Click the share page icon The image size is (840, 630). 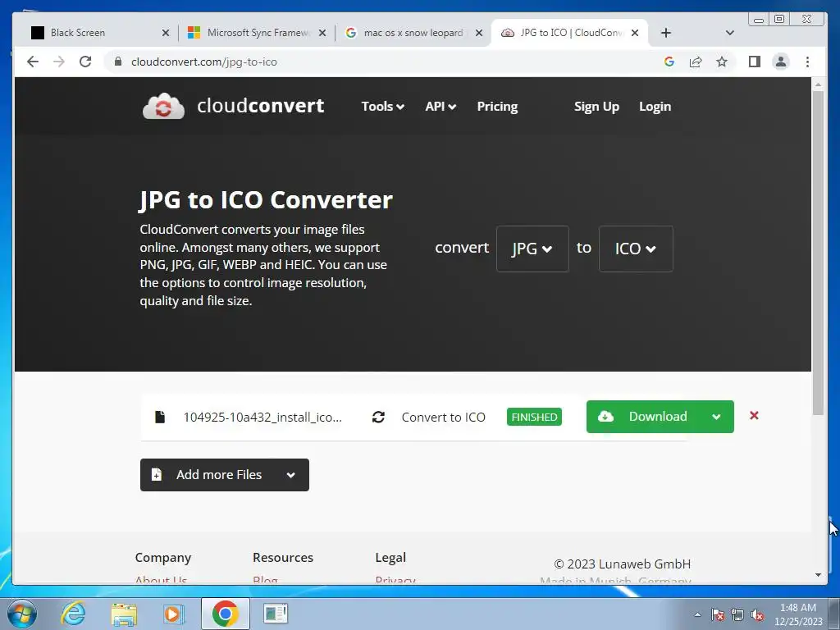tap(696, 62)
